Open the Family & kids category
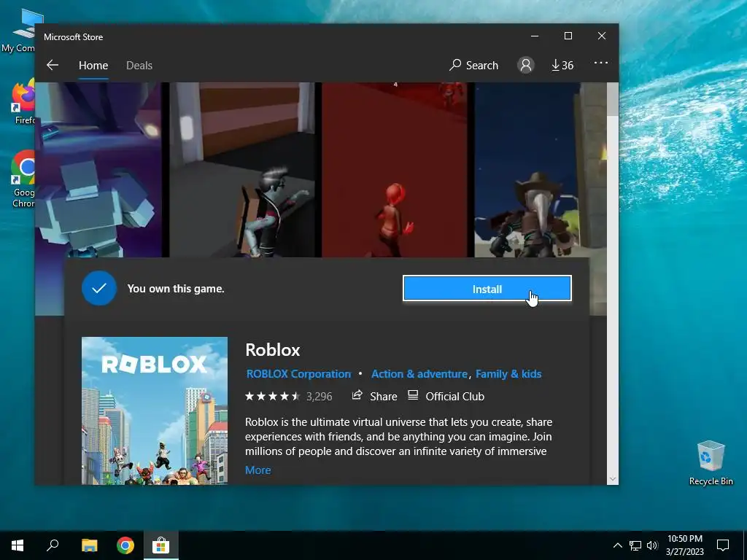Viewport: 747px width, 560px height. pyautogui.click(x=508, y=374)
